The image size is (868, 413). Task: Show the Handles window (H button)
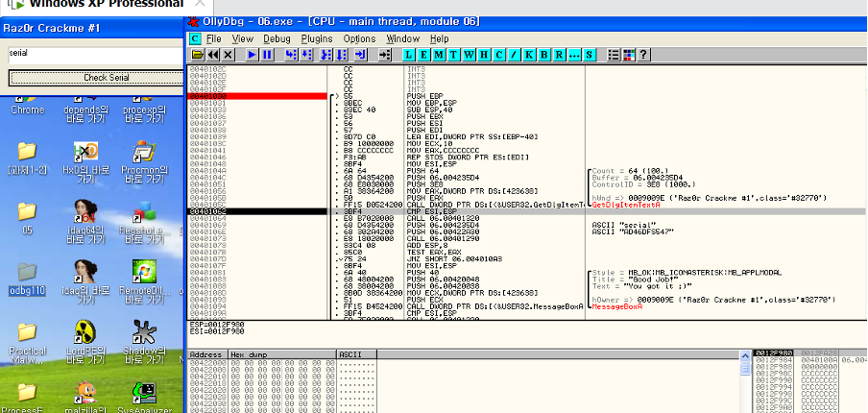tap(484, 55)
